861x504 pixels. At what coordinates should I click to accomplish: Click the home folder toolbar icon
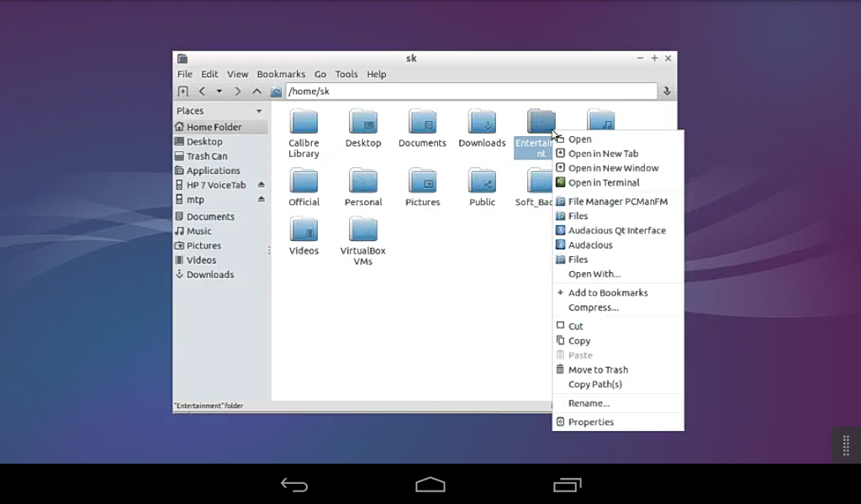276,92
